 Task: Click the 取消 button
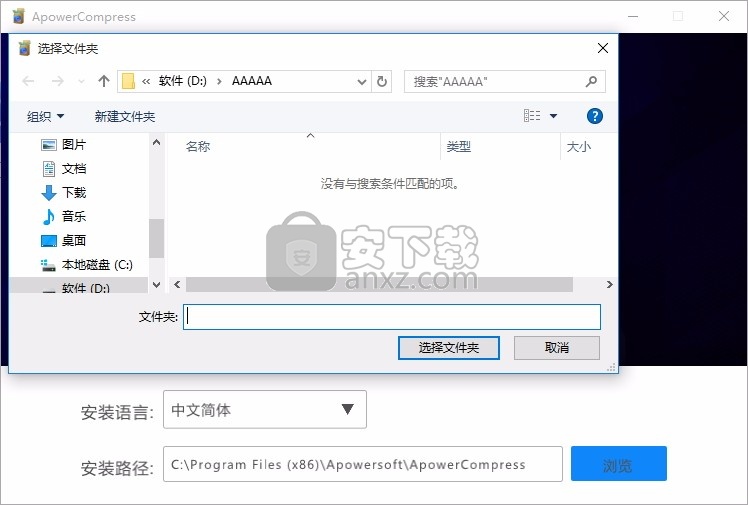point(557,348)
